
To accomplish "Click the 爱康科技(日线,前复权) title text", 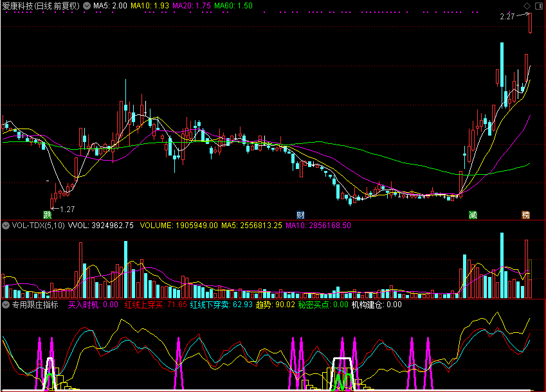I will tap(41, 6).
